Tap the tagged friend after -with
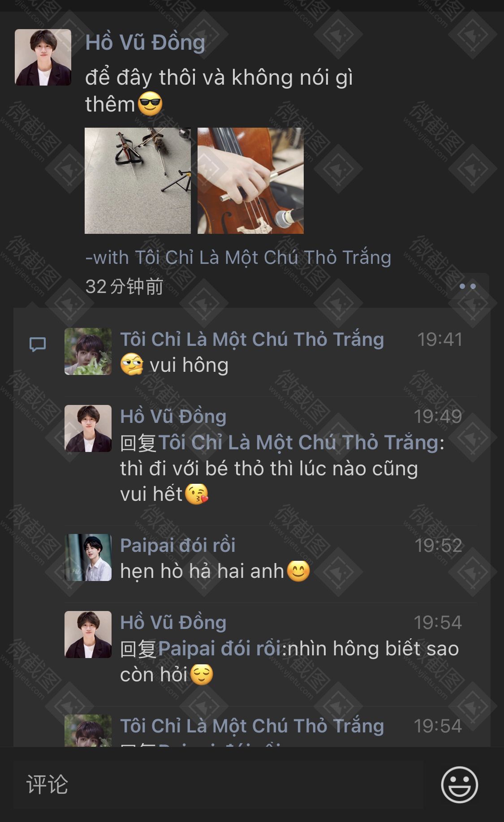 263,258
